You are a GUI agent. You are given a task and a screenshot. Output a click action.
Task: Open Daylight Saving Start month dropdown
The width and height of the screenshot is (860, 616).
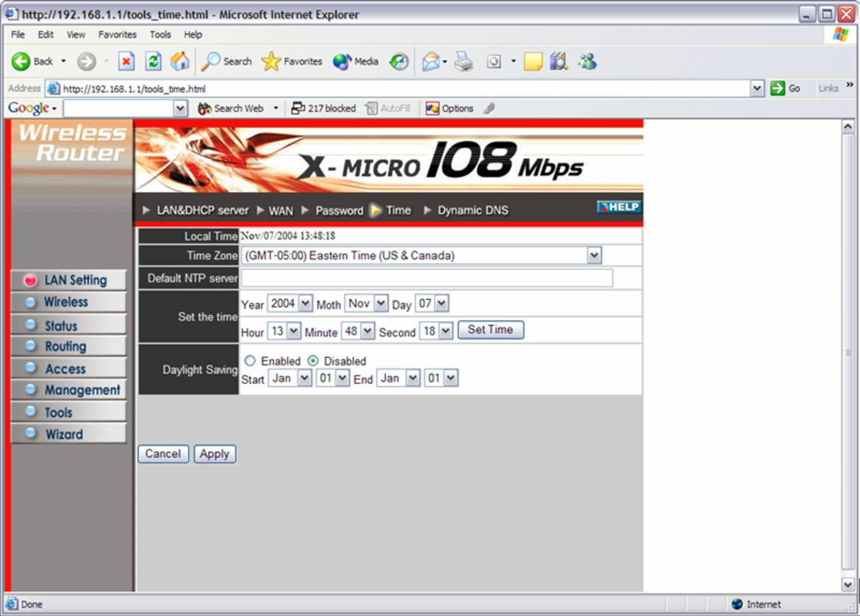click(x=290, y=378)
